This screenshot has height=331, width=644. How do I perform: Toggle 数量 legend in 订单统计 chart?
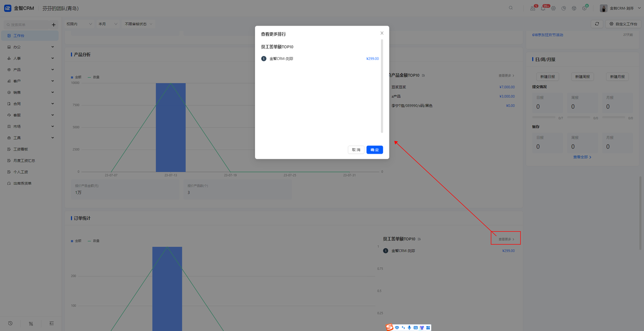point(94,241)
